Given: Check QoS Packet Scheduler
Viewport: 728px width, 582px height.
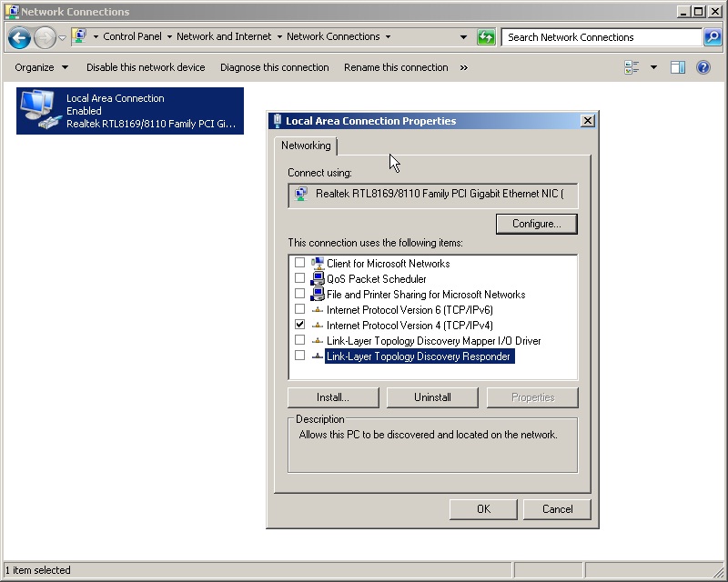Looking at the screenshot, I should tap(300, 278).
